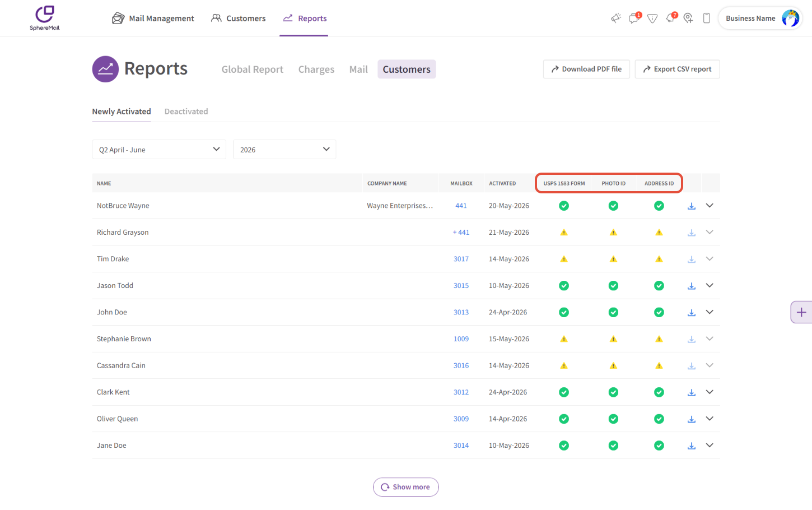Open the Q2 April - June quarter dropdown

(x=159, y=150)
